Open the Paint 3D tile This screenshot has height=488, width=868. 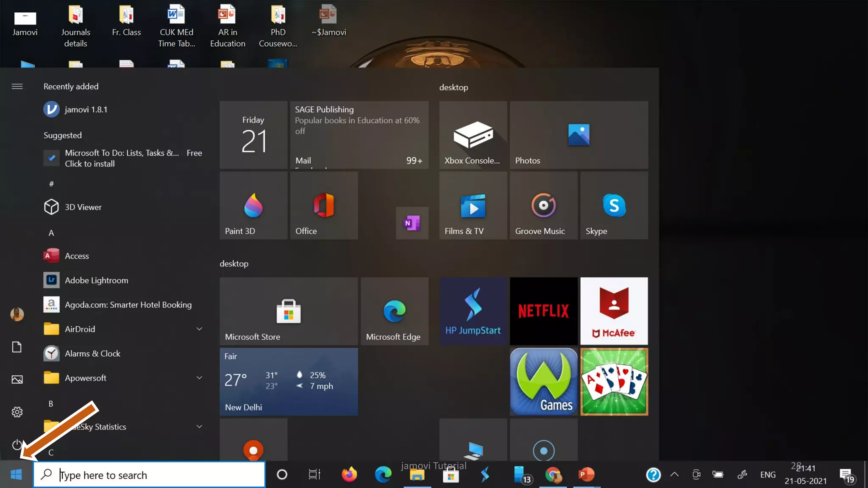[x=253, y=205]
